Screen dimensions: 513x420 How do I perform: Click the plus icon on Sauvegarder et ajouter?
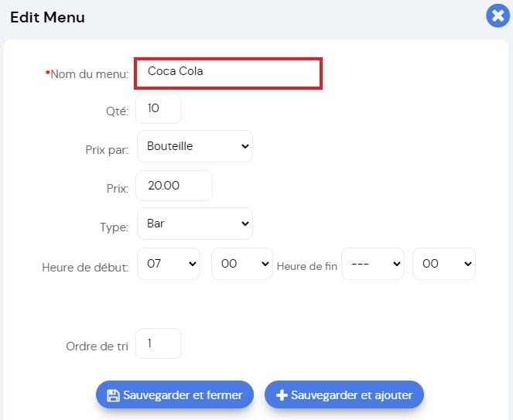click(282, 395)
